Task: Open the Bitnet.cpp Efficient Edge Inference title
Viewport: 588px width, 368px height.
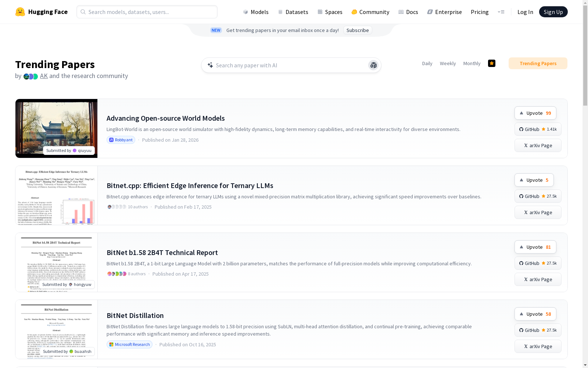Action: click(x=190, y=185)
